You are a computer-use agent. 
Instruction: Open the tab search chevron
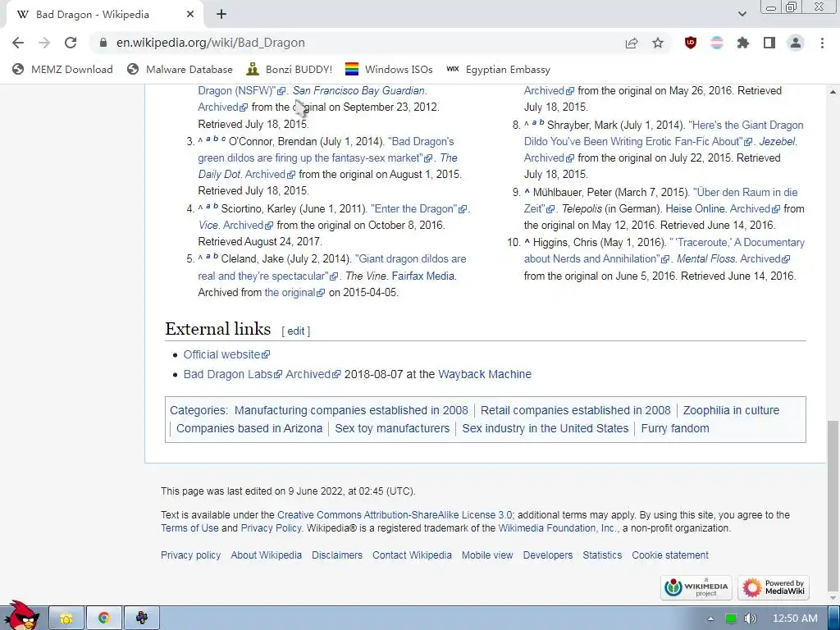742,14
